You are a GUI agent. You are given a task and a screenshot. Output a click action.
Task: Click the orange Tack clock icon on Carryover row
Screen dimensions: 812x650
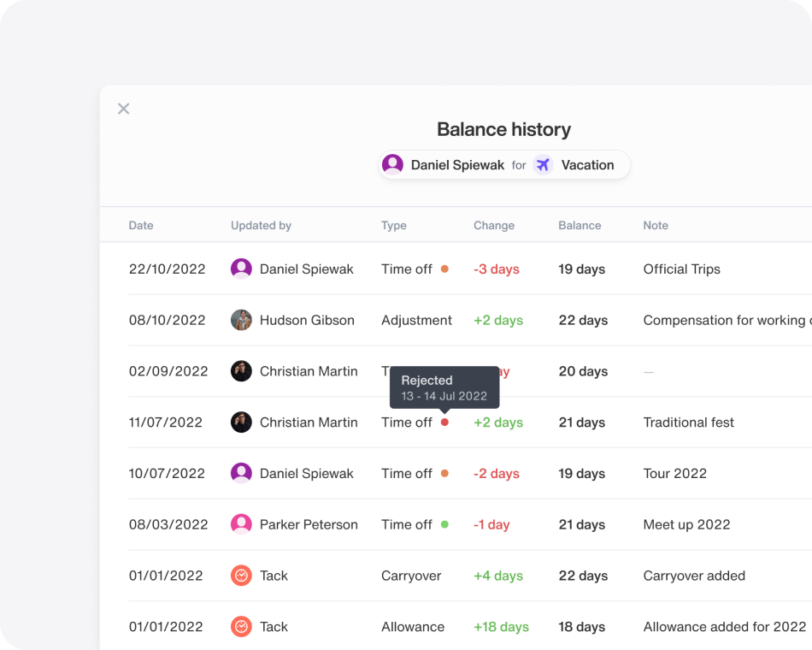point(241,576)
